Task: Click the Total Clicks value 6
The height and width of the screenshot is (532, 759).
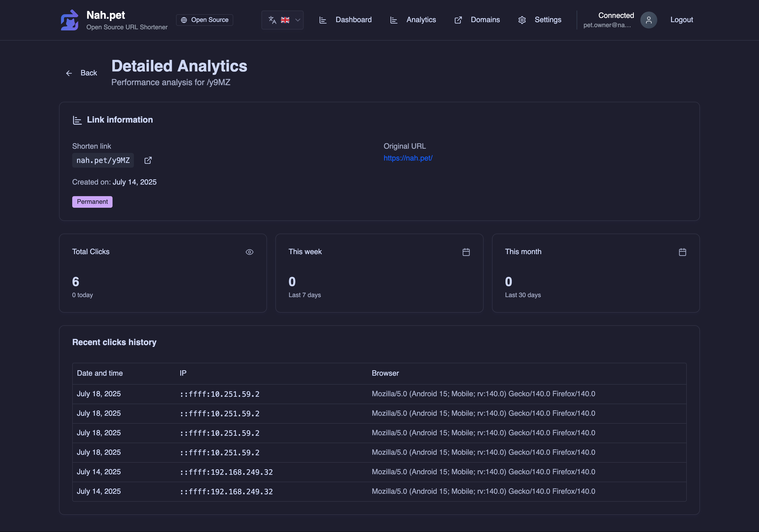Action: coord(76,282)
